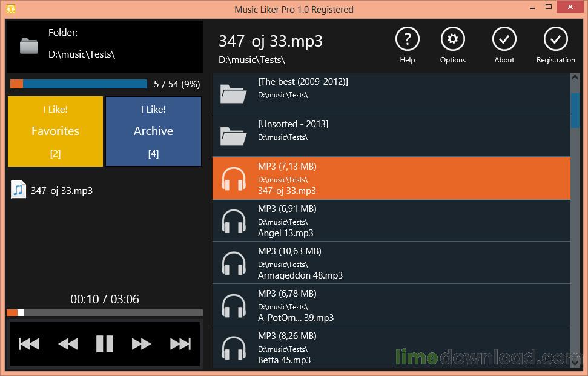Screen dimensions: 588x376
Task: Click the playback progress bar to seek
Action: 104,312
